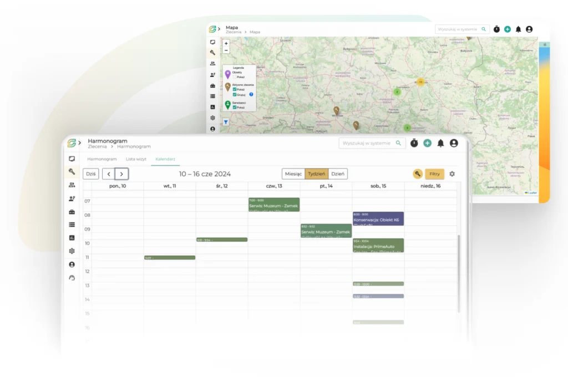Open calendar settings gear next to Filtry
The width and height of the screenshot is (568, 392).
coord(452,174)
